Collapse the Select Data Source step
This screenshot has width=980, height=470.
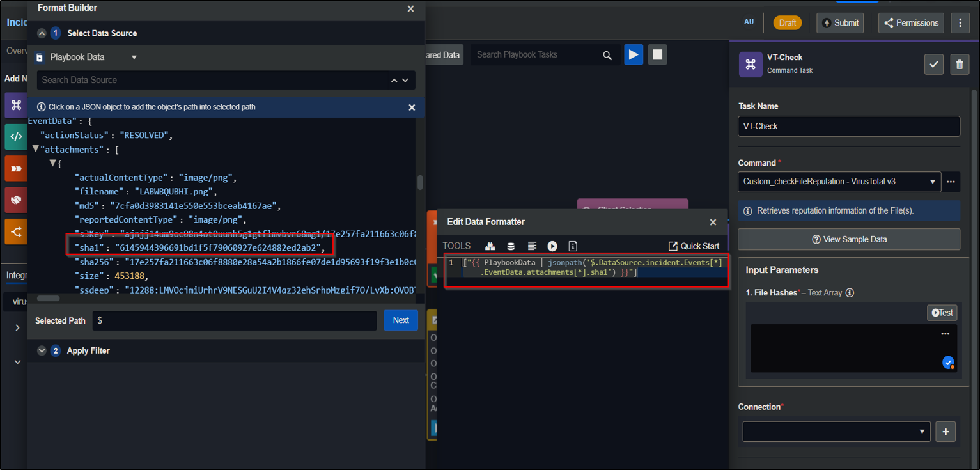click(42, 33)
